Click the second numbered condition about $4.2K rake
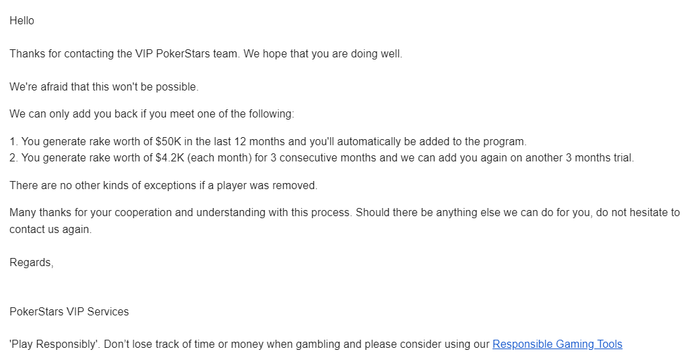This screenshot has height=360, width=700. [x=321, y=158]
